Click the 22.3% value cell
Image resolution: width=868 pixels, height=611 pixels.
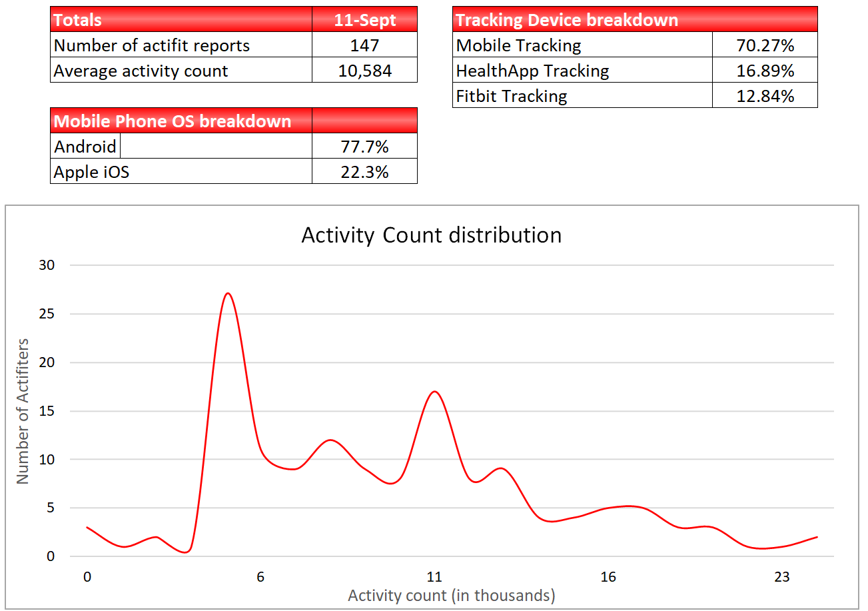[364, 172]
